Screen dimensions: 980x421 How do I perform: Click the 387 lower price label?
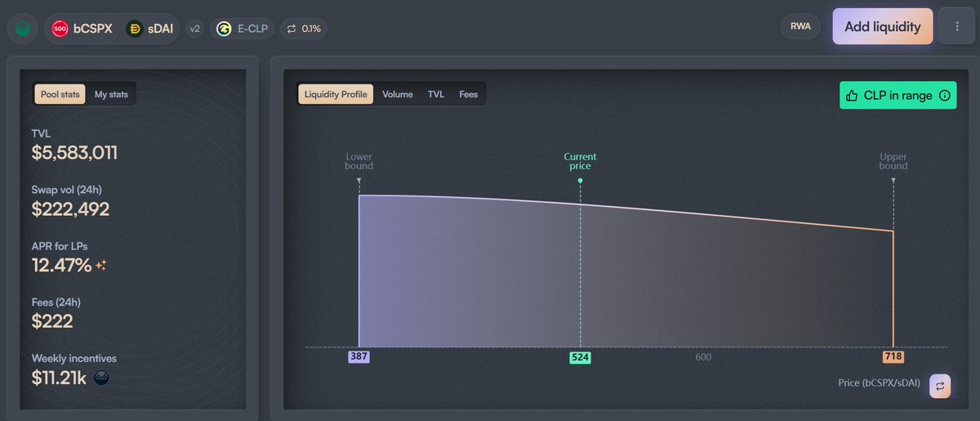pos(359,357)
